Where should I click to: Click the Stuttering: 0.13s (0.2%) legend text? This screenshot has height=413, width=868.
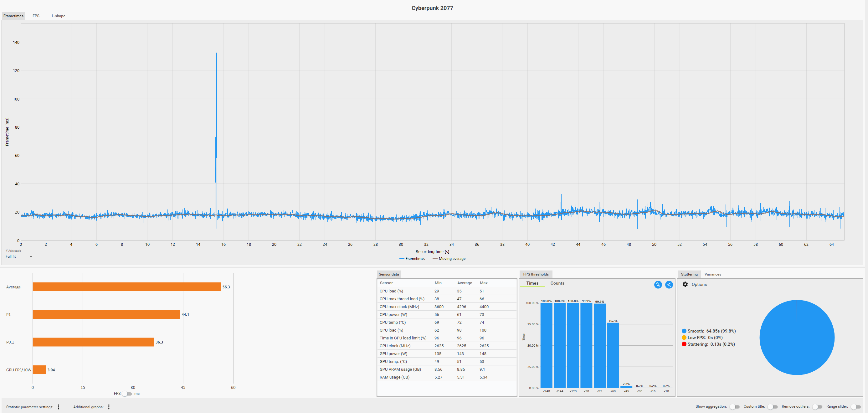(711, 344)
